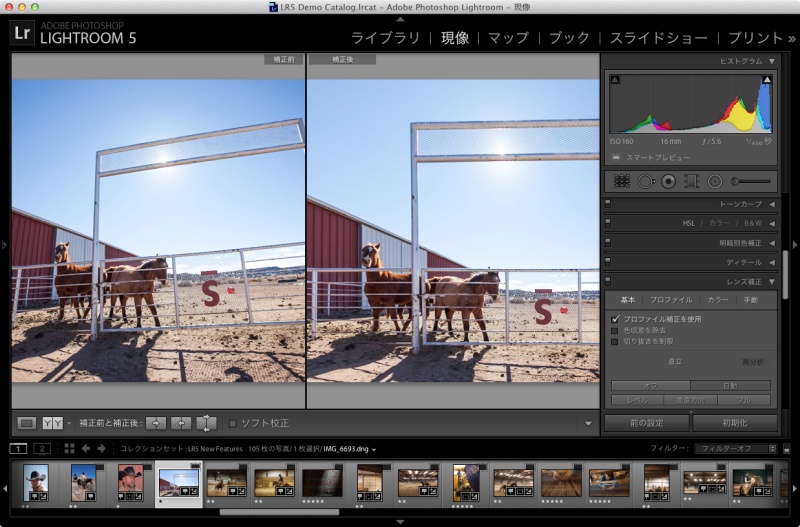Hide the top module picker panel

tap(400, 19)
